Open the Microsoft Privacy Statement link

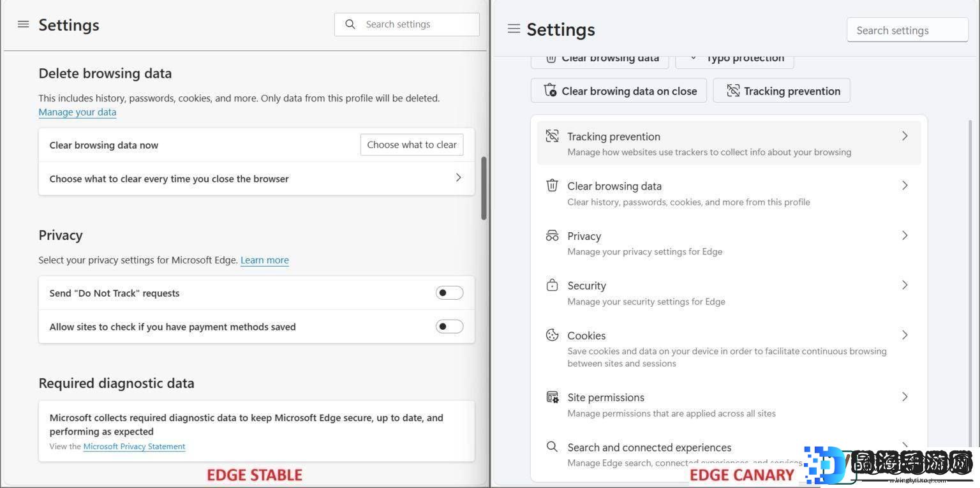134,447
